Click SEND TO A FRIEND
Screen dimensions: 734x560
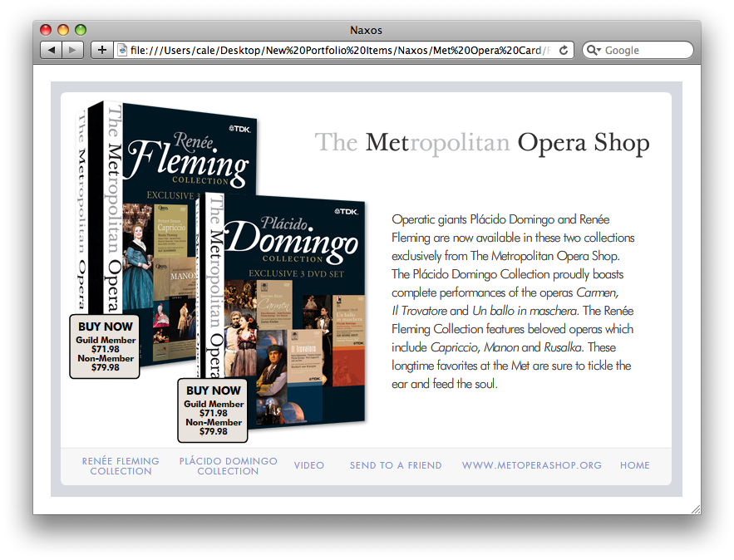(x=396, y=465)
